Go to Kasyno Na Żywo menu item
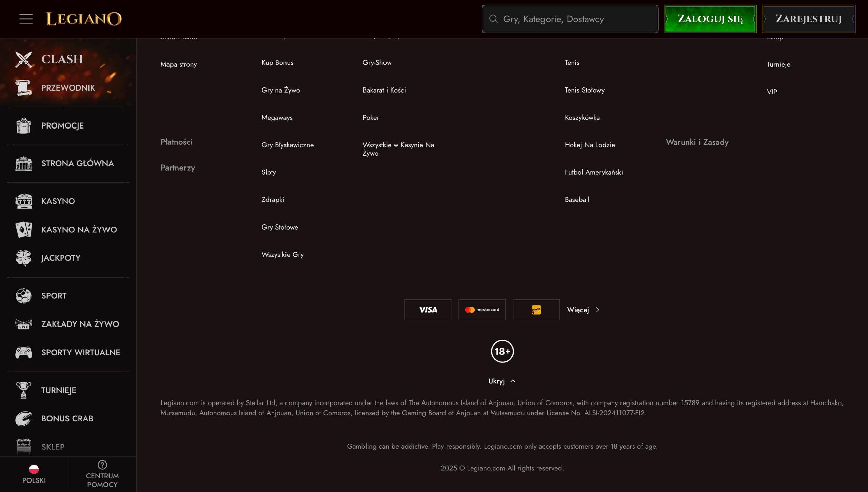The height and width of the screenshot is (492, 868). [79, 230]
